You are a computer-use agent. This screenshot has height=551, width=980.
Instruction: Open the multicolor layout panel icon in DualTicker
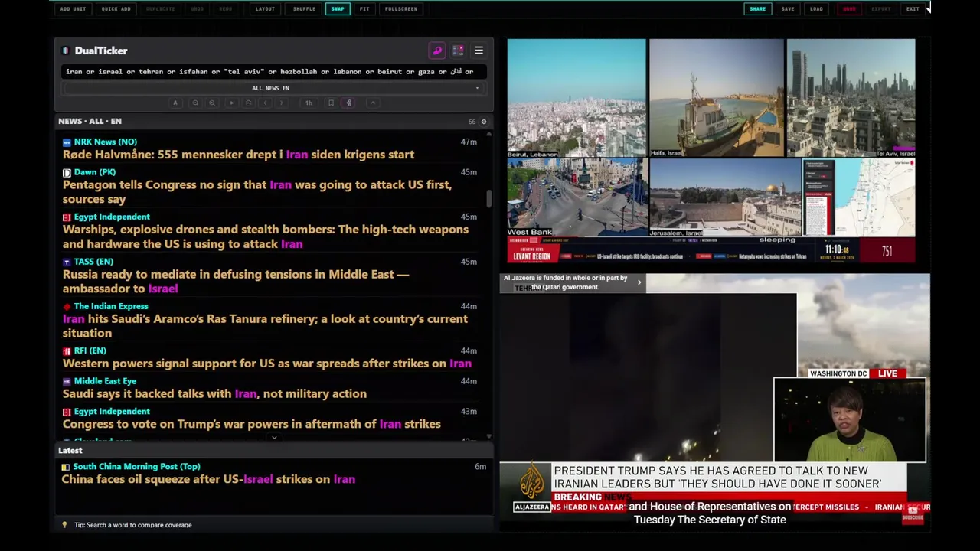[458, 51]
